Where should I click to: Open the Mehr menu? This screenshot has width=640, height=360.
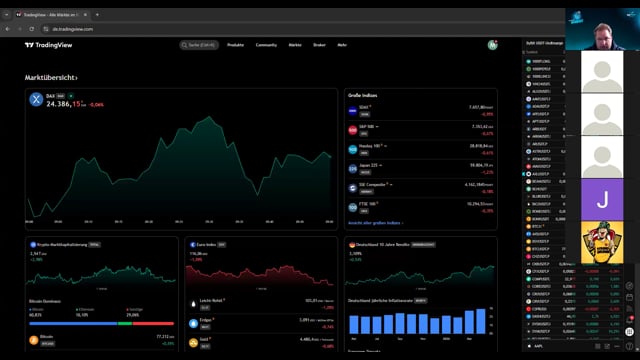coord(342,45)
